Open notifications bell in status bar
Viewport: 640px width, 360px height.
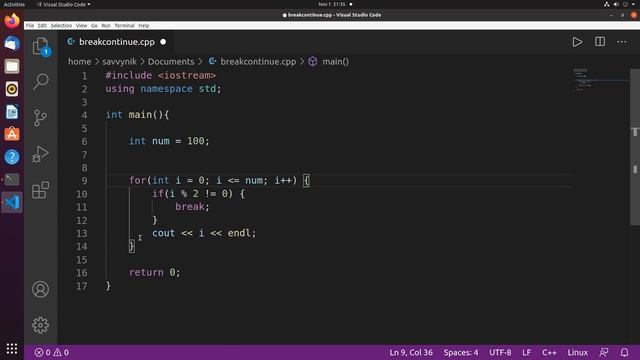(x=624, y=352)
